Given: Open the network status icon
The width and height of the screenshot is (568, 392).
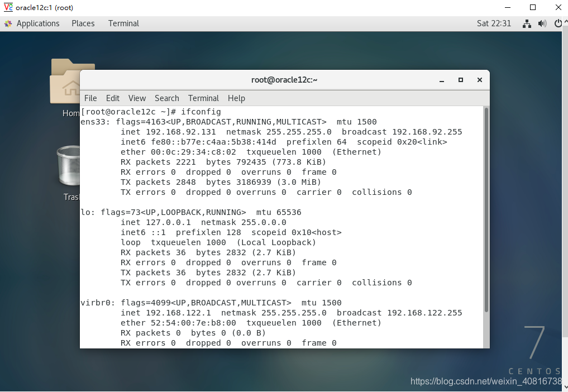Looking at the screenshot, I should pos(527,24).
